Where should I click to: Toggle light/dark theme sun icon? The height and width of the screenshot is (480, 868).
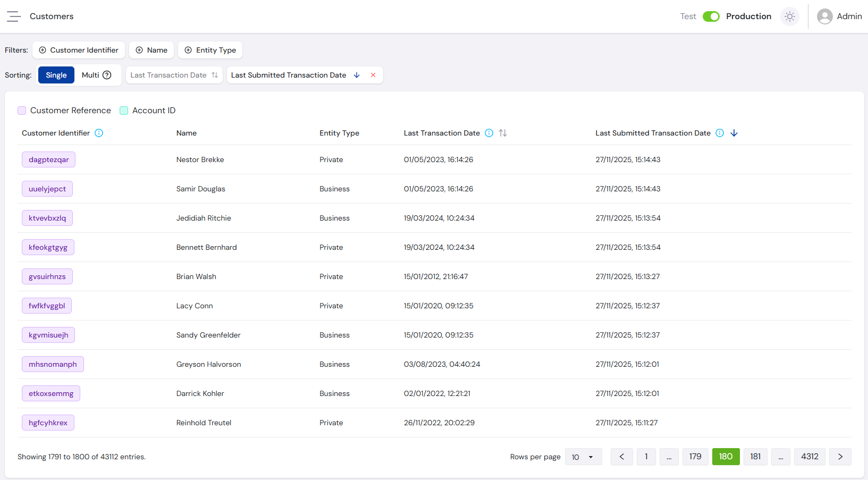coord(790,16)
